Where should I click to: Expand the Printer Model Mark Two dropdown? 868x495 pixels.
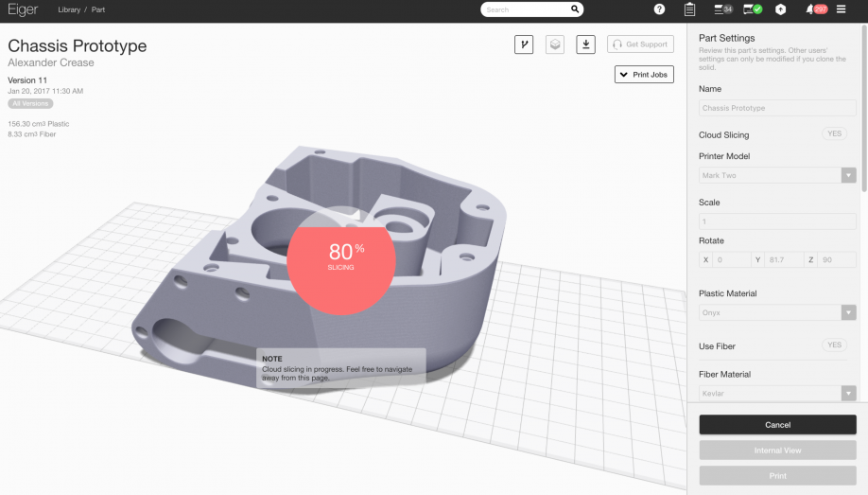pos(777,175)
